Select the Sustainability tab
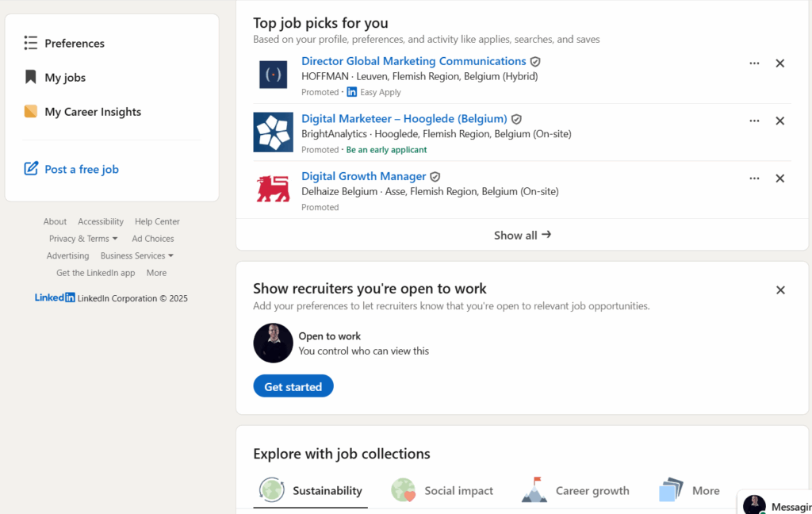 pos(311,491)
